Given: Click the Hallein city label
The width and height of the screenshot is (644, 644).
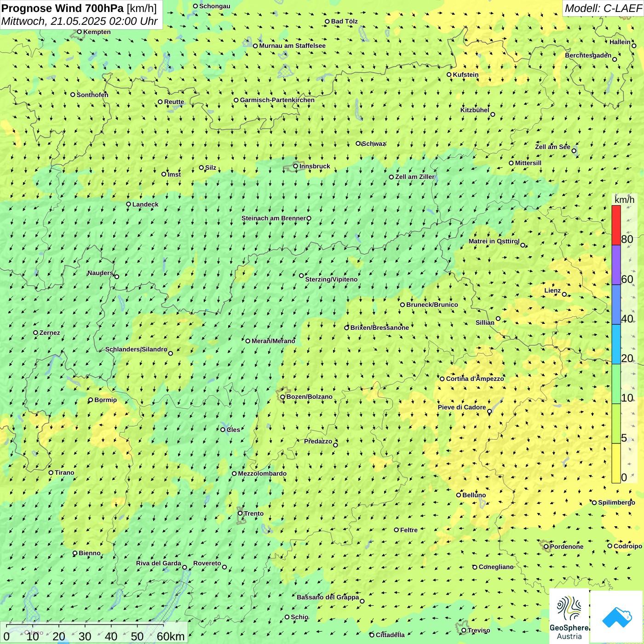Looking at the screenshot, I should pyautogui.click(x=620, y=42).
